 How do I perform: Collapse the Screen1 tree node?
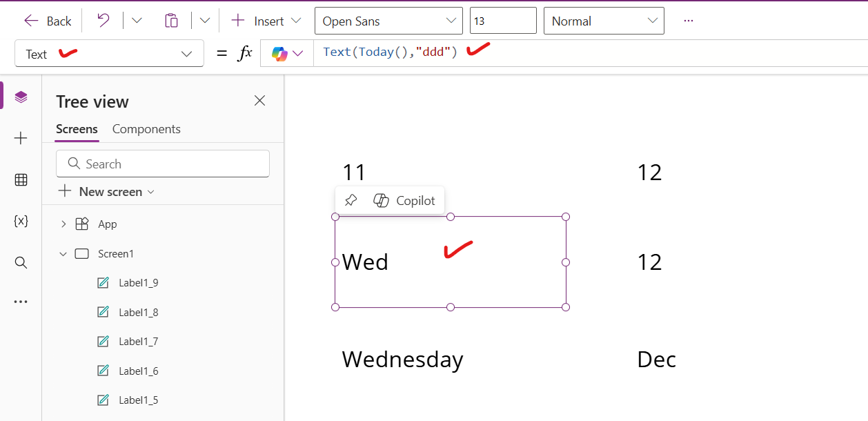[x=63, y=253]
